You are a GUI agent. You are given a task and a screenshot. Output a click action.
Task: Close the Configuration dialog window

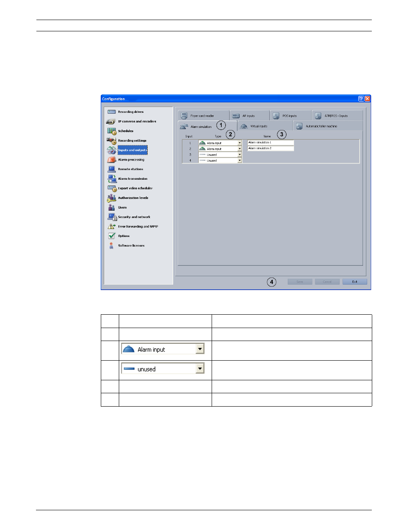pos(367,99)
